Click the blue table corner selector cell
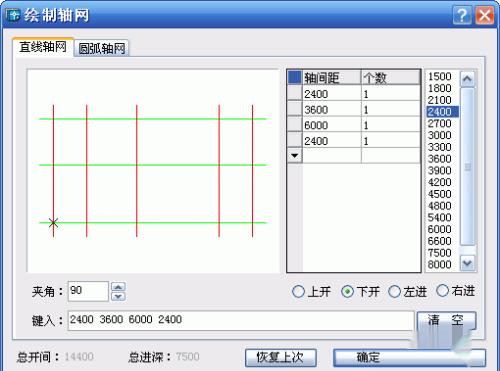 pos(295,77)
